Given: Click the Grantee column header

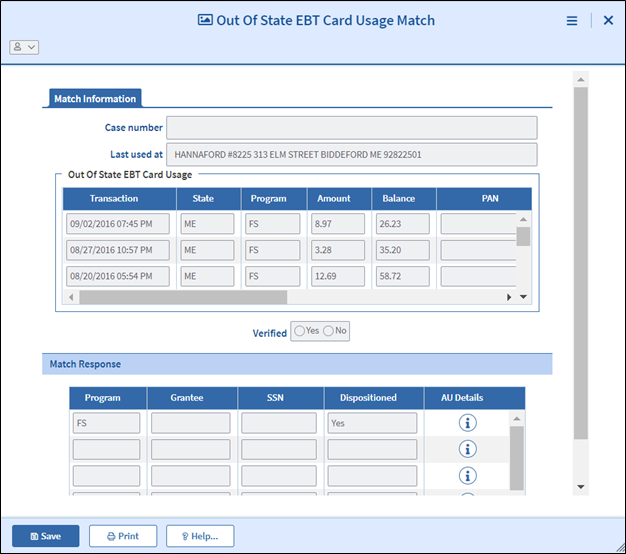Looking at the screenshot, I should (x=192, y=398).
